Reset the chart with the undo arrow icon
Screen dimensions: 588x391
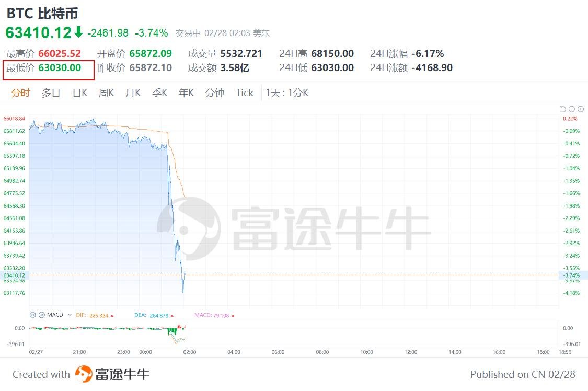click(x=563, y=109)
